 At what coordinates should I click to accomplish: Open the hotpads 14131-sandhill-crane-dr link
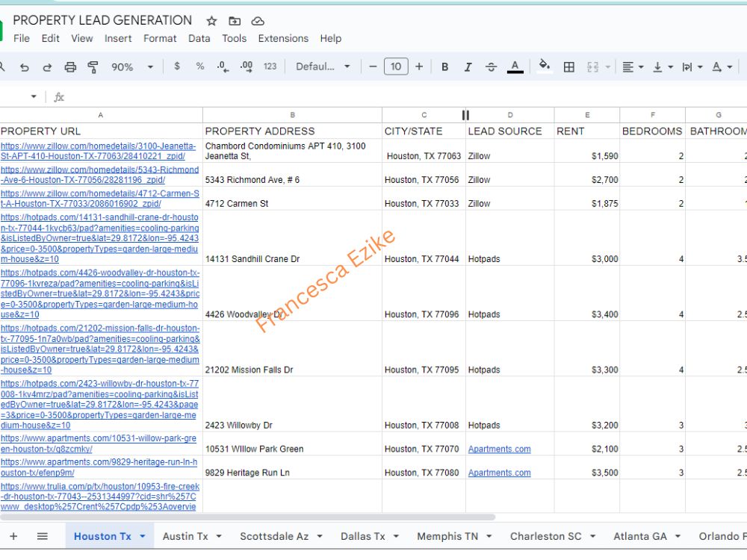click(x=99, y=238)
